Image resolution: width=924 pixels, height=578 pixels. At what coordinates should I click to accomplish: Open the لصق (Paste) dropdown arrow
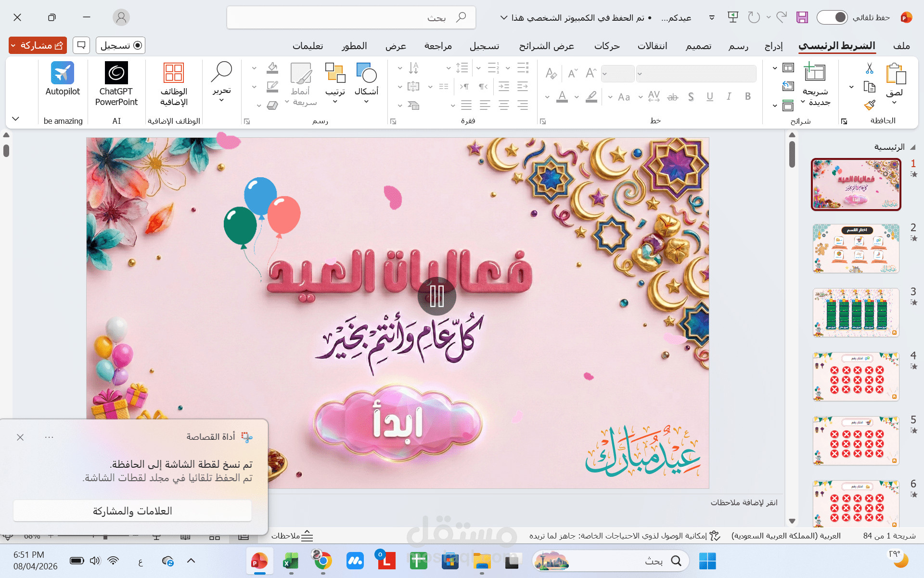pyautogui.click(x=895, y=103)
